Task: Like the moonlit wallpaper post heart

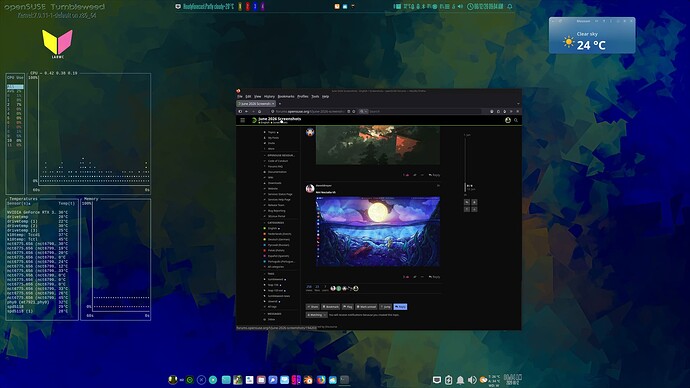Action: tap(406, 277)
